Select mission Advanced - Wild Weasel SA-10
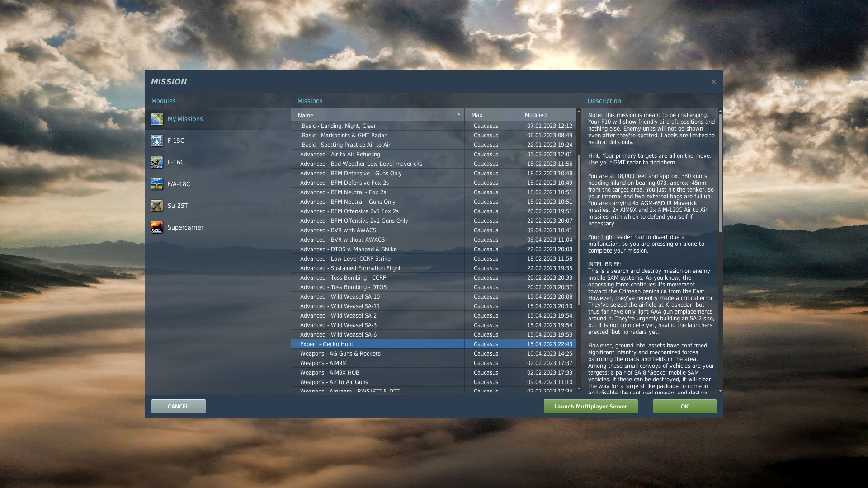The image size is (868, 488). point(340,297)
